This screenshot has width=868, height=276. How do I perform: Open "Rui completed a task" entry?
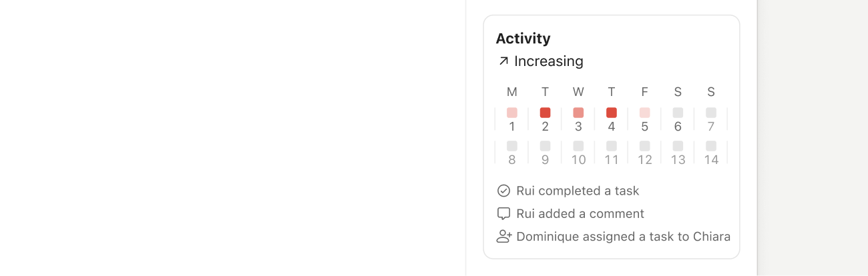(x=578, y=191)
